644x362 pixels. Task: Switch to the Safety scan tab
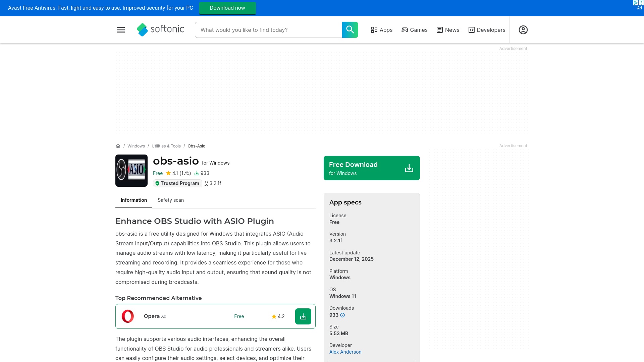[171, 200]
